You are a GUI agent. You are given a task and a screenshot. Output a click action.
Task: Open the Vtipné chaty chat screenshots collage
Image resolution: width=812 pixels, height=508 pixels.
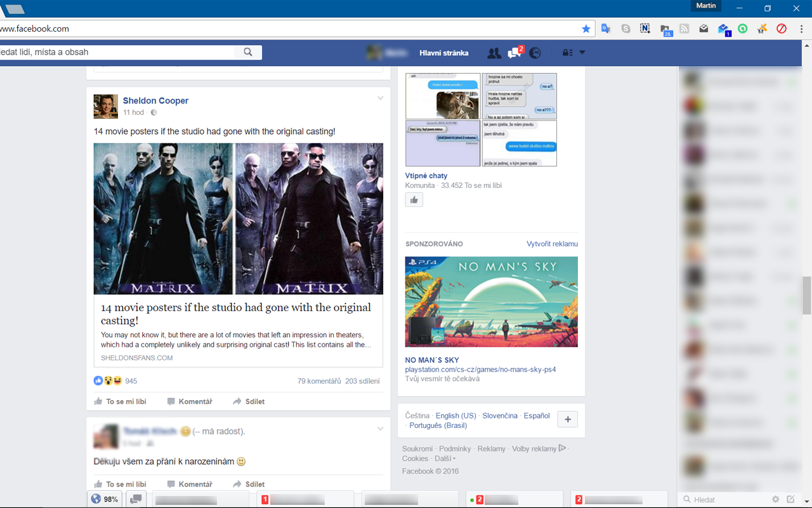point(481,119)
